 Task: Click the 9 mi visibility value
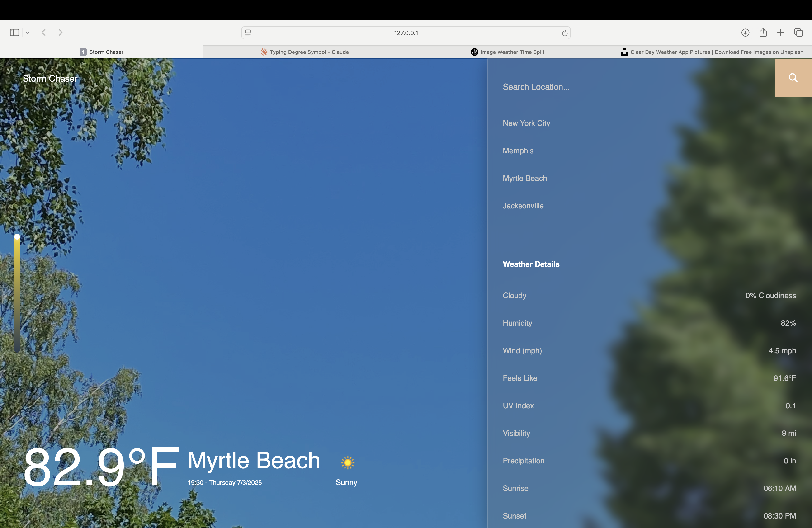[x=789, y=433]
